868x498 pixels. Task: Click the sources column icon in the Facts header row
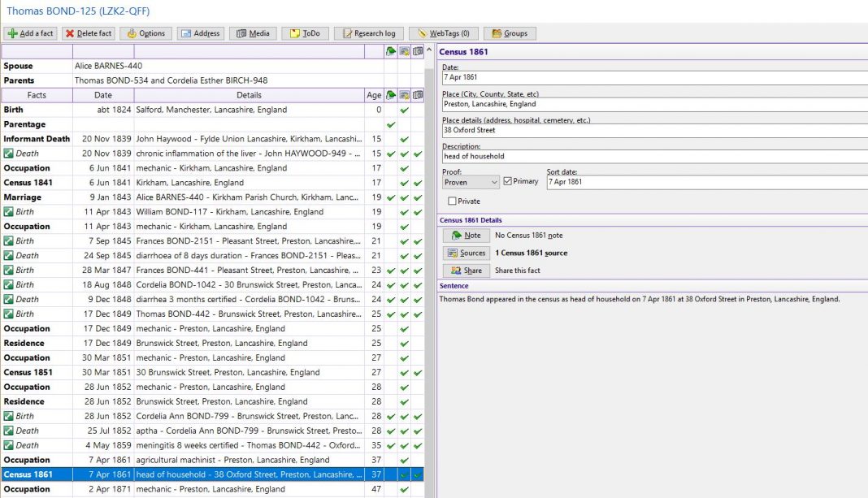pos(404,95)
